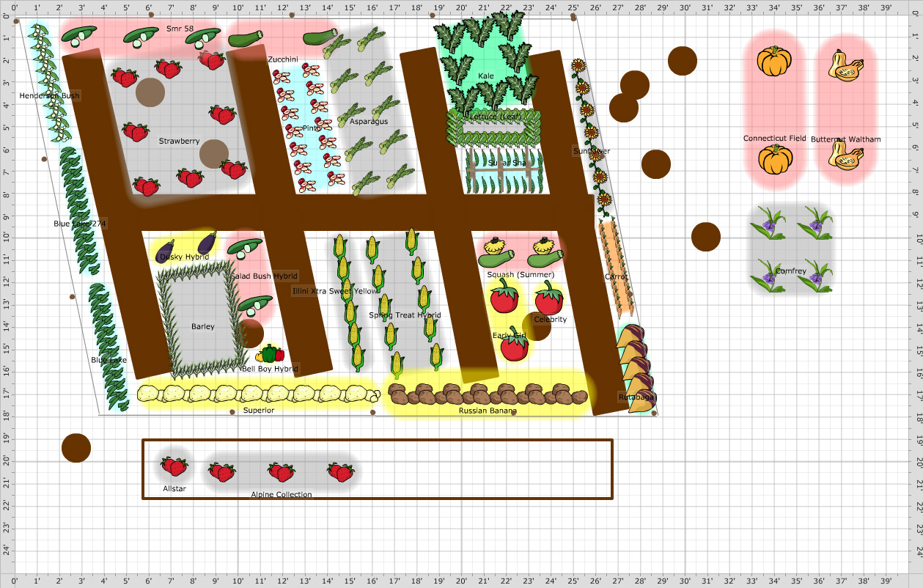Select the Carrot column of plants
Image resolution: width=923 pixels, height=588 pixels.
[x=614, y=268]
